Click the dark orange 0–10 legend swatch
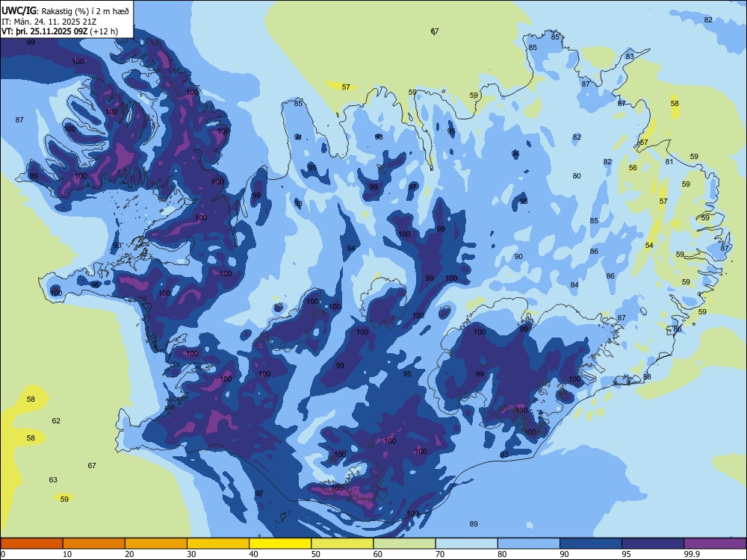747x560 pixels. click(31, 544)
